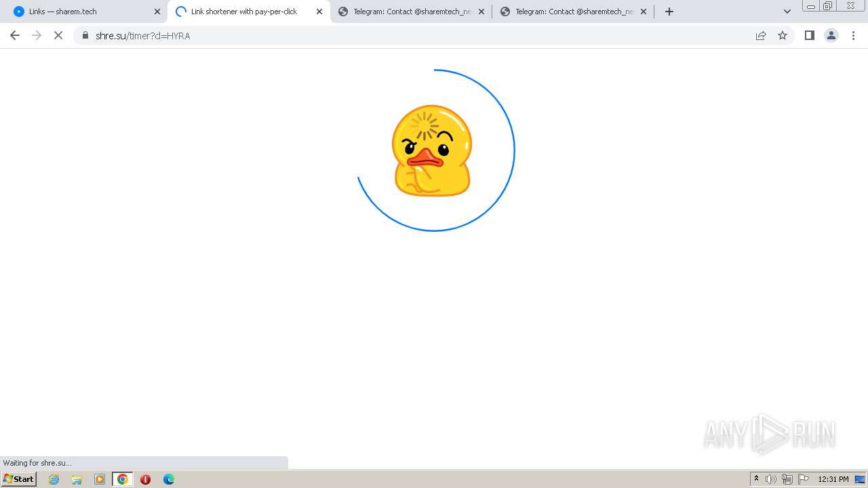
Task: Launch Internet Explorer from the taskbar
Action: (x=54, y=479)
